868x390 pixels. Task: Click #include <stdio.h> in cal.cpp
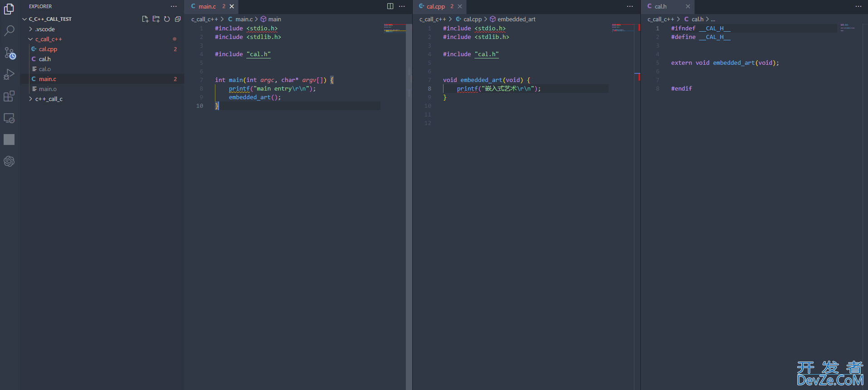[474, 28]
